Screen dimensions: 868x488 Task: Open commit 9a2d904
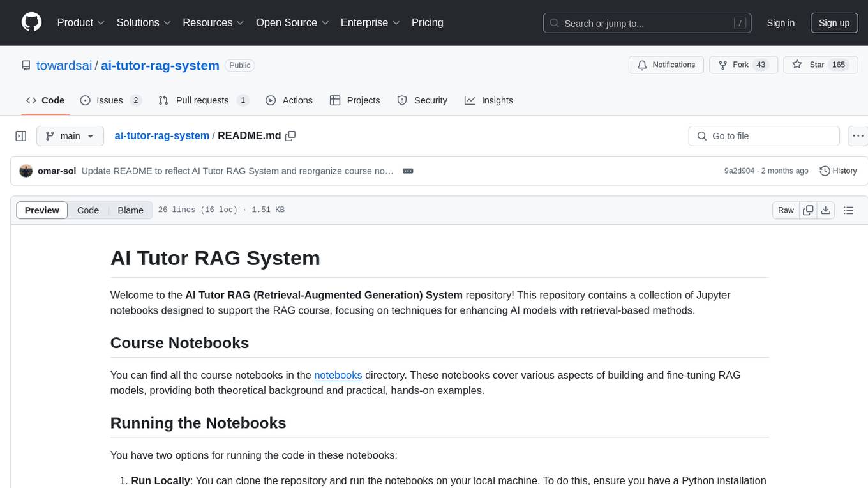point(739,171)
